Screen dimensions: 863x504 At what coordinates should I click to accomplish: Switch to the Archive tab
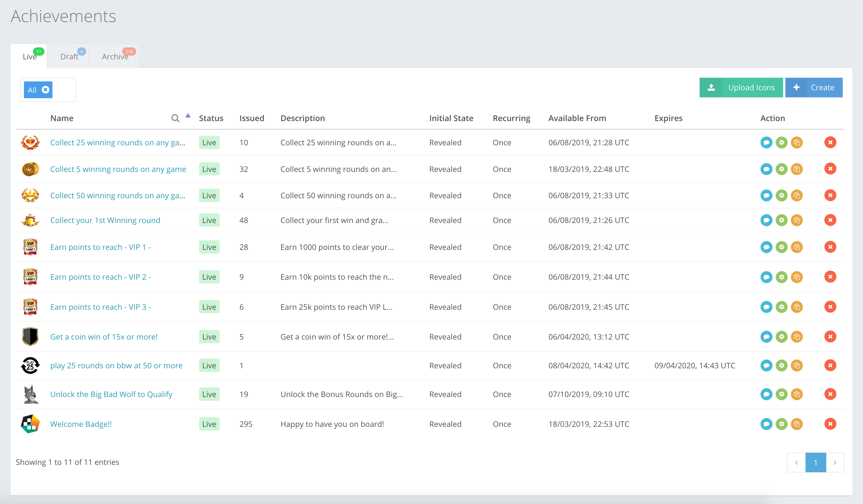click(x=115, y=56)
